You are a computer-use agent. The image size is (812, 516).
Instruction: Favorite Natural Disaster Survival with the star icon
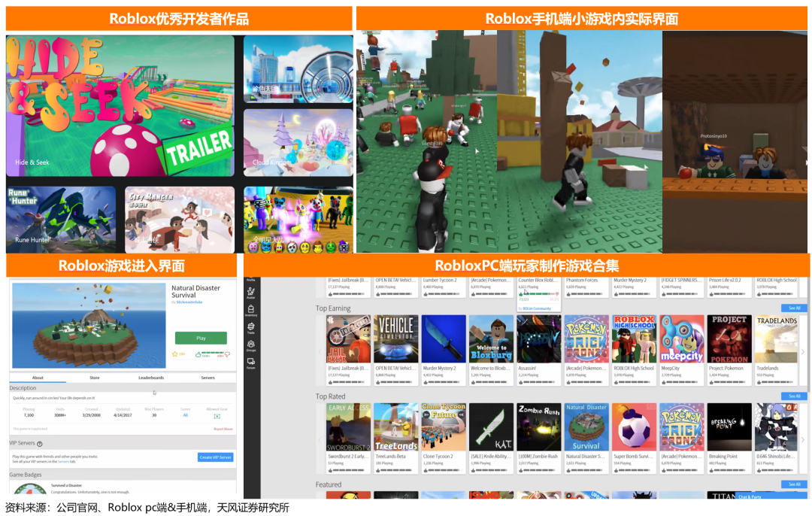pos(175,354)
